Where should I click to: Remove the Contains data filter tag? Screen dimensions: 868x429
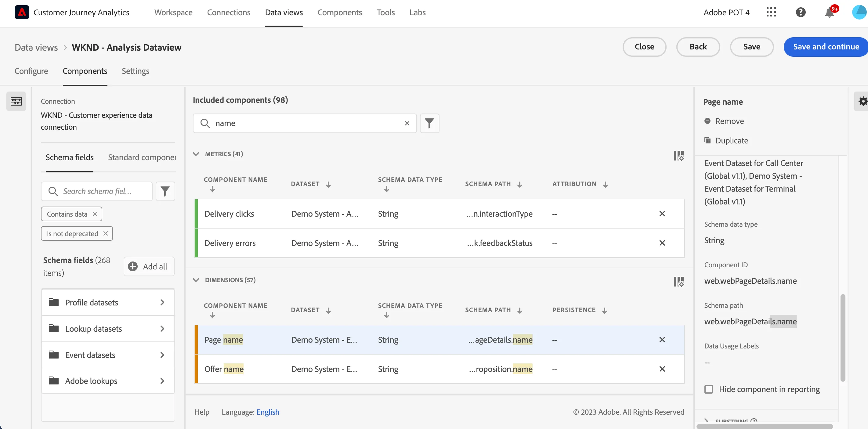coord(95,214)
